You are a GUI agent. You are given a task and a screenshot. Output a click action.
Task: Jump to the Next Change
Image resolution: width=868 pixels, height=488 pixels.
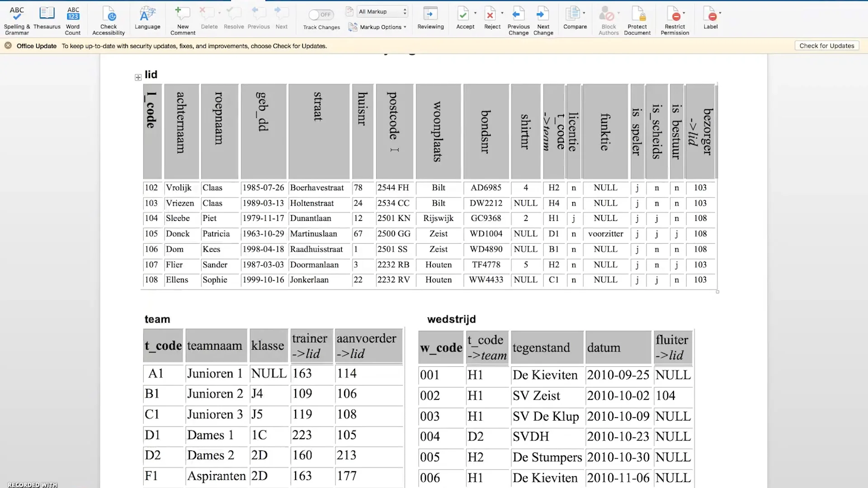pyautogui.click(x=542, y=19)
